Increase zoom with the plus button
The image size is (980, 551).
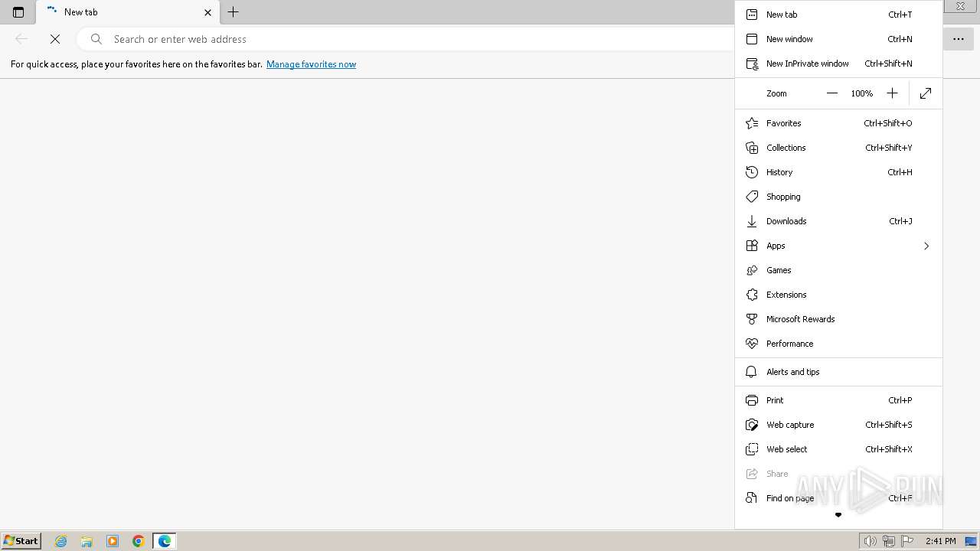pos(892,93)
